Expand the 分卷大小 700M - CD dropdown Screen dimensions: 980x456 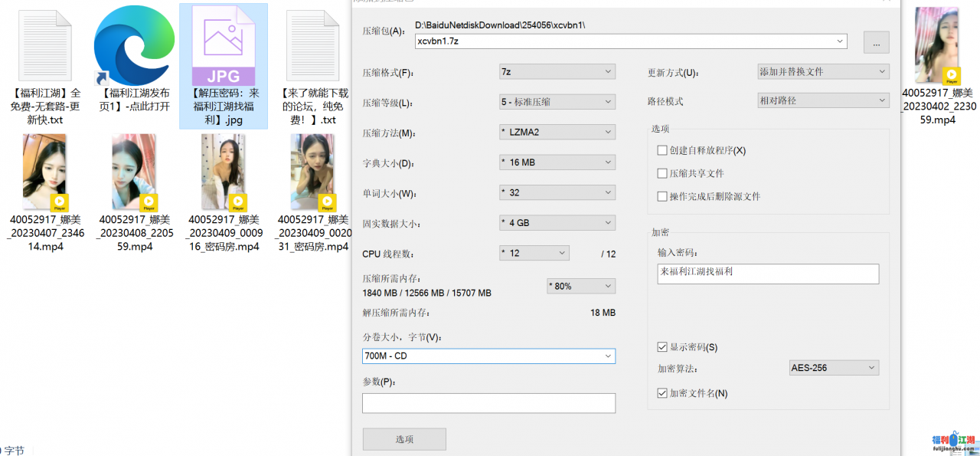coord(488,356)
